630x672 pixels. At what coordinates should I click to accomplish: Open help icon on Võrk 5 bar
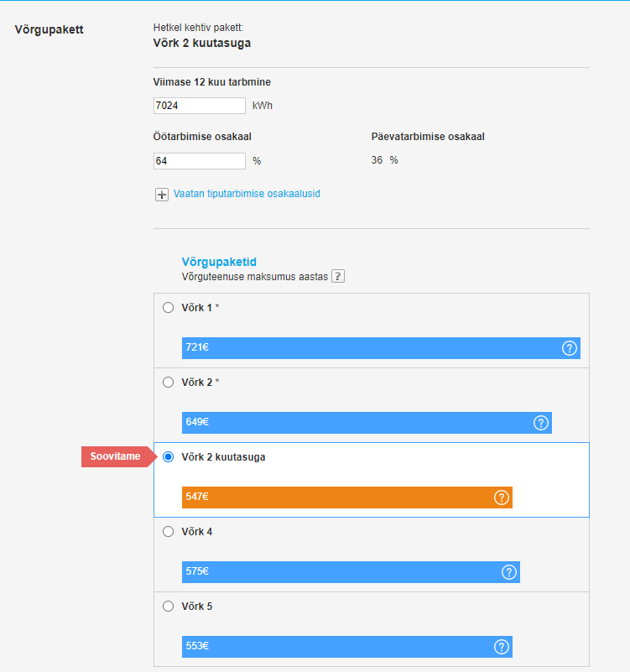point(502,647)
